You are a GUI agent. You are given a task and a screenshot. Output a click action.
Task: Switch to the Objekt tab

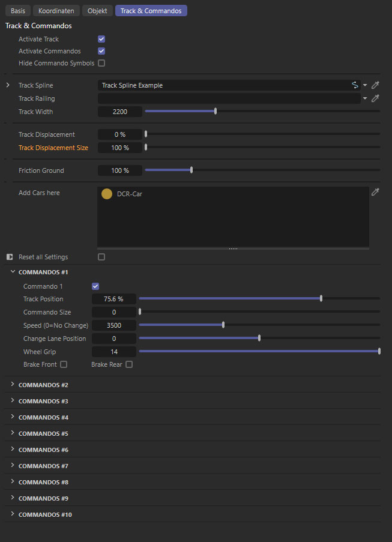point(97,11)
